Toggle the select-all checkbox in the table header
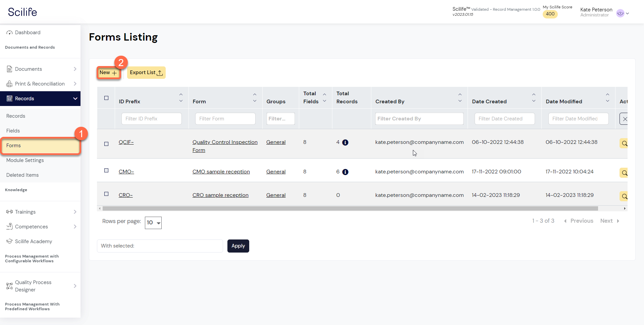Viewport: 644px width, 325px height. click(106, 98)
